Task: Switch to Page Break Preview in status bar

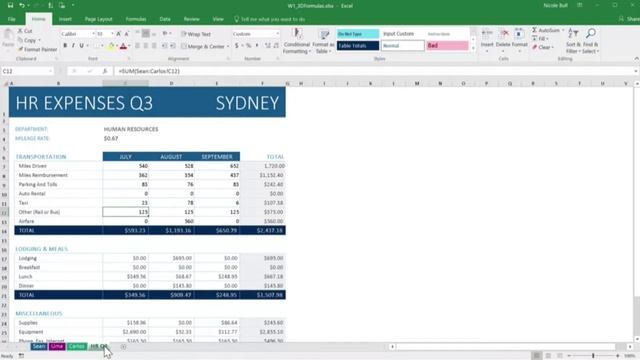Action: click(x=560, y=356)
